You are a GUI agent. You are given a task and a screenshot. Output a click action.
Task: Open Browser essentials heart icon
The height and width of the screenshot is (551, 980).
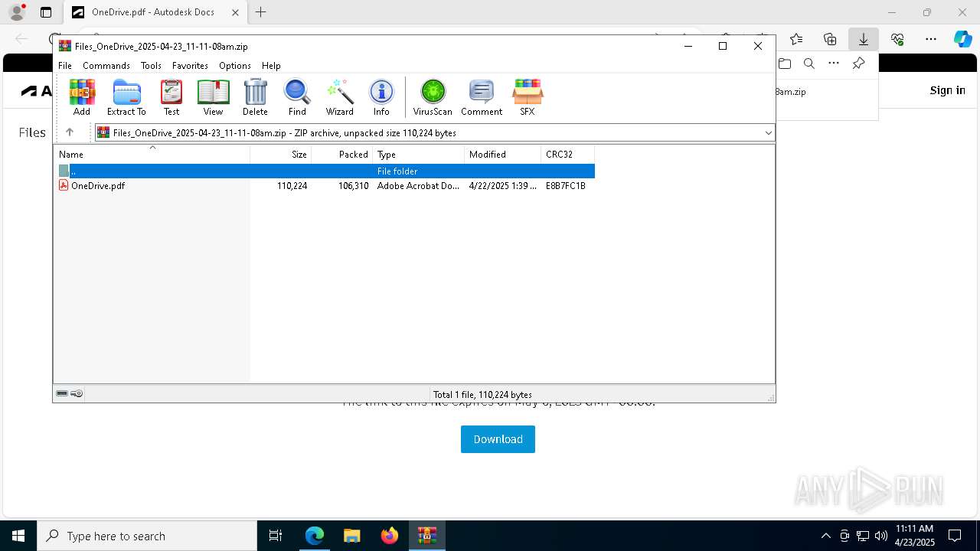(x=897, y=39)
